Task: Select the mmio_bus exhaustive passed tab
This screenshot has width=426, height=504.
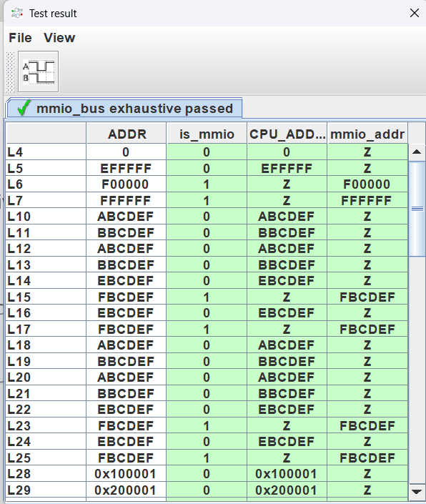Action: [x=124, y=109]
